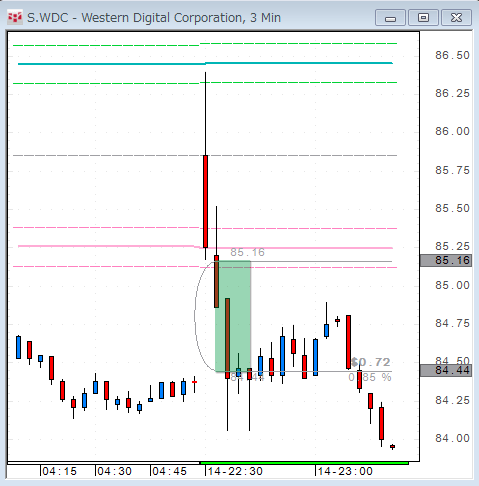Select the last small red candle near 83.95
This screenshot has height=486, width=479.
393,446
